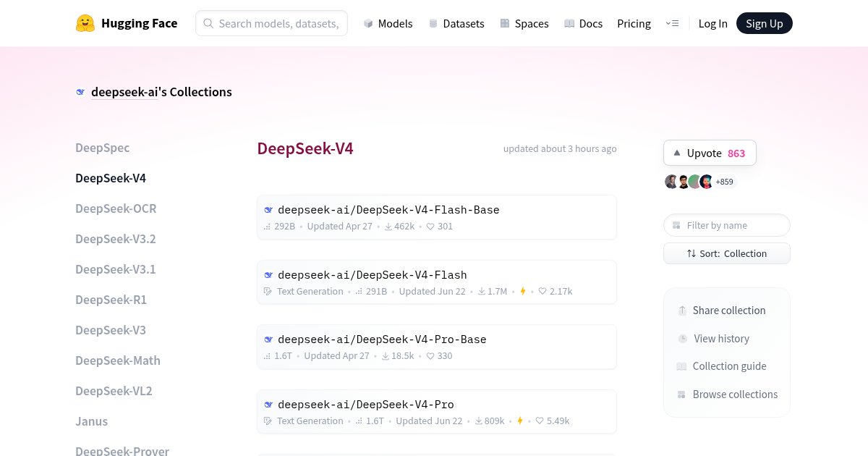Open the Models page
Viewport: 868px width, 456px height.
point(388,23)
